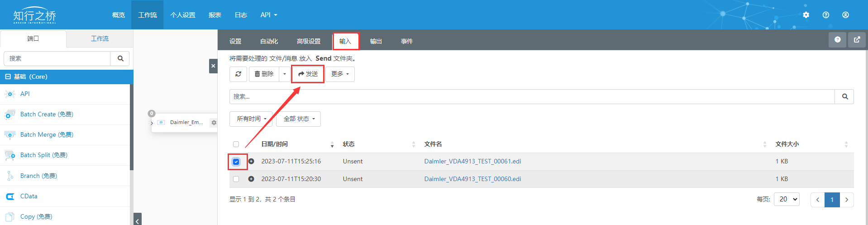Viewport: 868px width, 225px height.
Task: Switch to the 输入 tab
Action: click(345, 41)
